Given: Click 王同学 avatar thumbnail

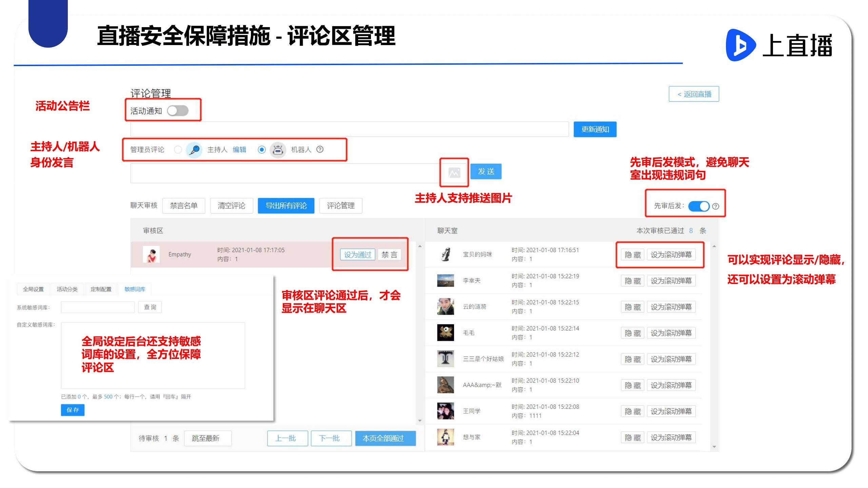Looking at the screenshot, I should (446, 411).
